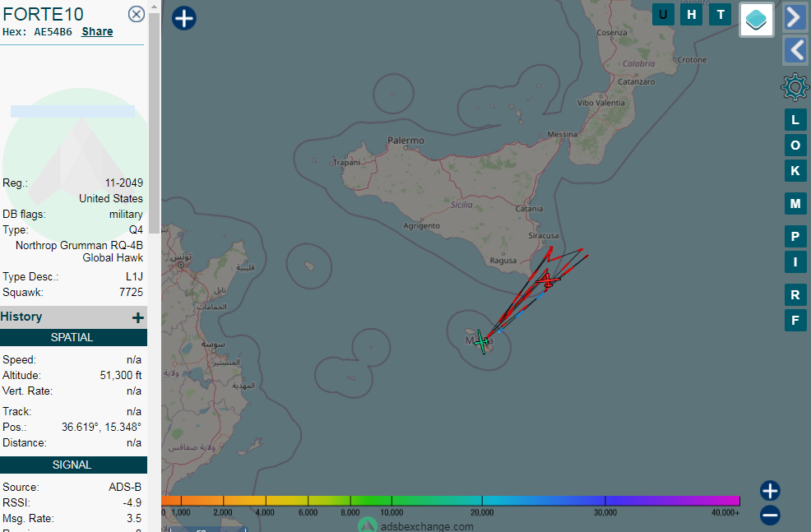Zoom in with bottom-right plus button
The height and width of the screenshot is (532, 811).
click(x=770, y=491)
